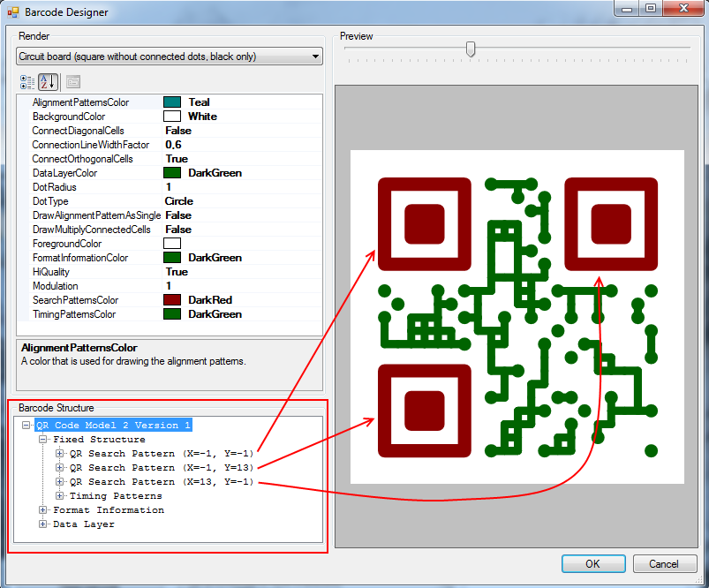709x588 pixels.
Task: Collapse the QR Code Model 2 Version 1 node
Action: point(26,426)
